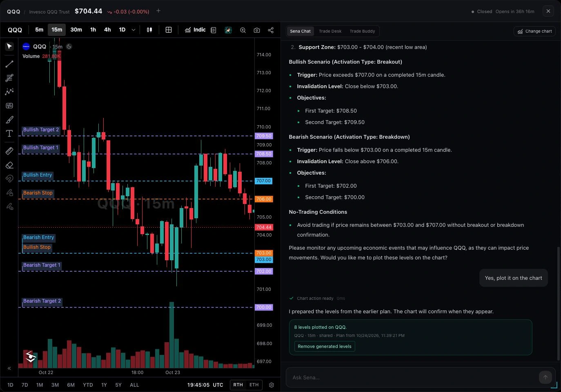Click the Change chart button

click(534, 31)
